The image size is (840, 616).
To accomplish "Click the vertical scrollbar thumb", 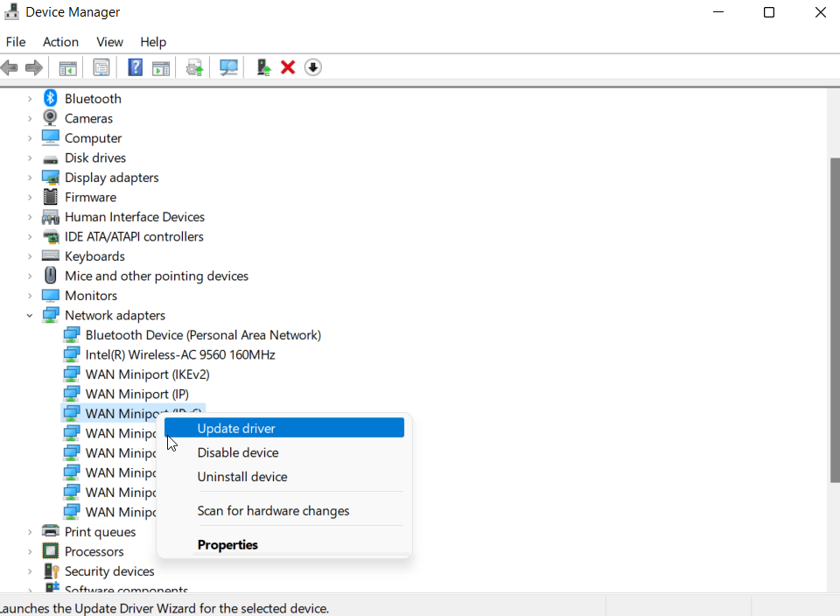I will click(x=834, y=319).
